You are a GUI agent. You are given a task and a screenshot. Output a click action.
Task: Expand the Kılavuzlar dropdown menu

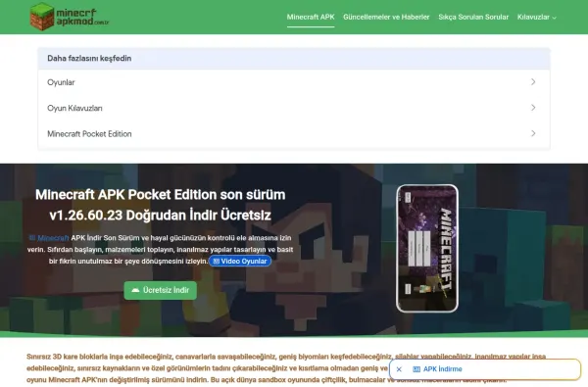[537, 17]
